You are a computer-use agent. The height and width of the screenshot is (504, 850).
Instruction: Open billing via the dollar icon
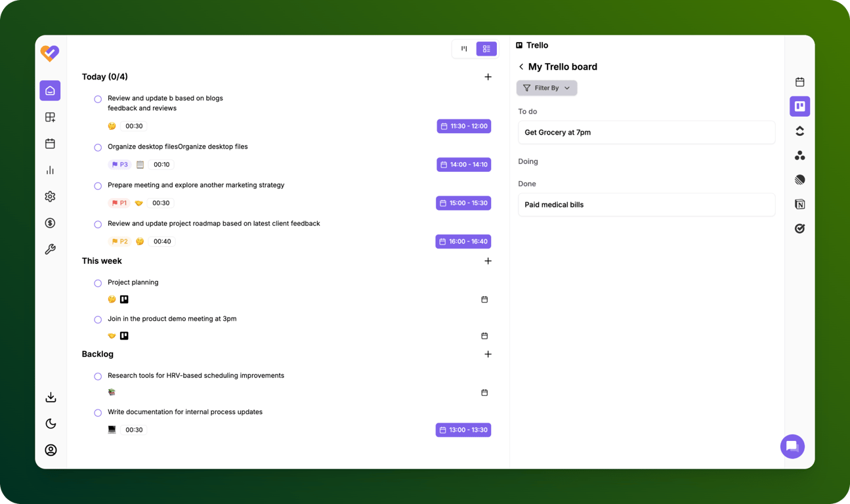click(x=50, y=222)
